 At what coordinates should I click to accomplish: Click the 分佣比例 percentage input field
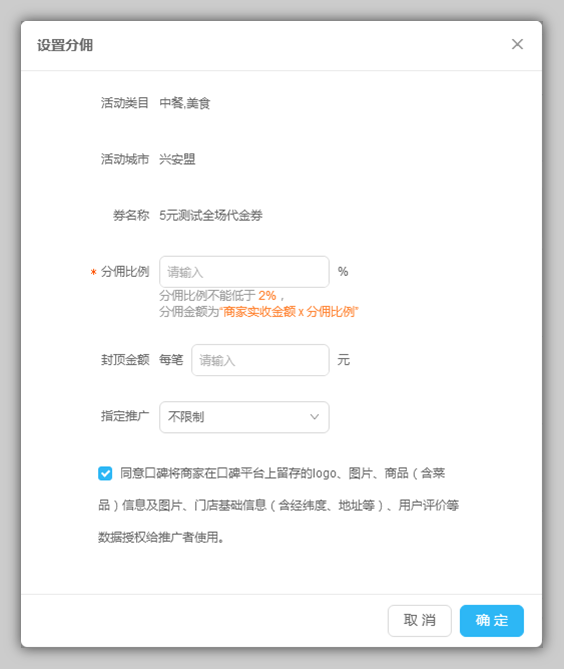[x=244, y=272]
